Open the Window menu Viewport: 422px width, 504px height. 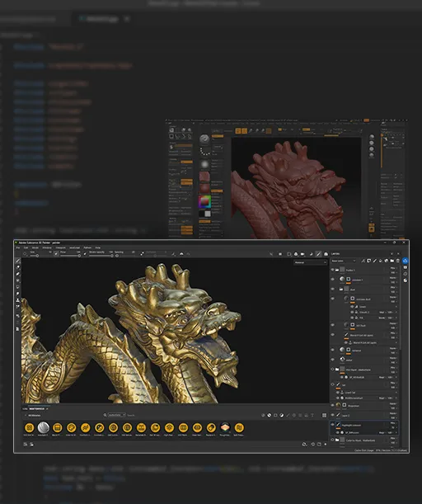(x=47, y=247)
